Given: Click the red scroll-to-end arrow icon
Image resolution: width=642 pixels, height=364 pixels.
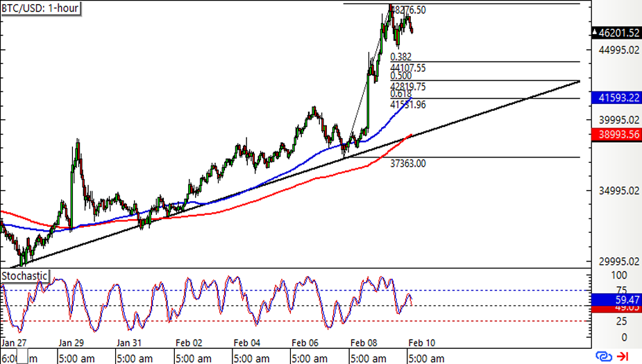Looking at the screenshot, I should (623, 356).
